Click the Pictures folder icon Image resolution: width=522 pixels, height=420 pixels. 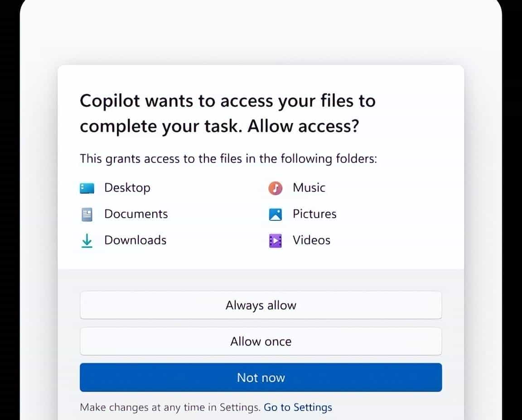point(275,215)
